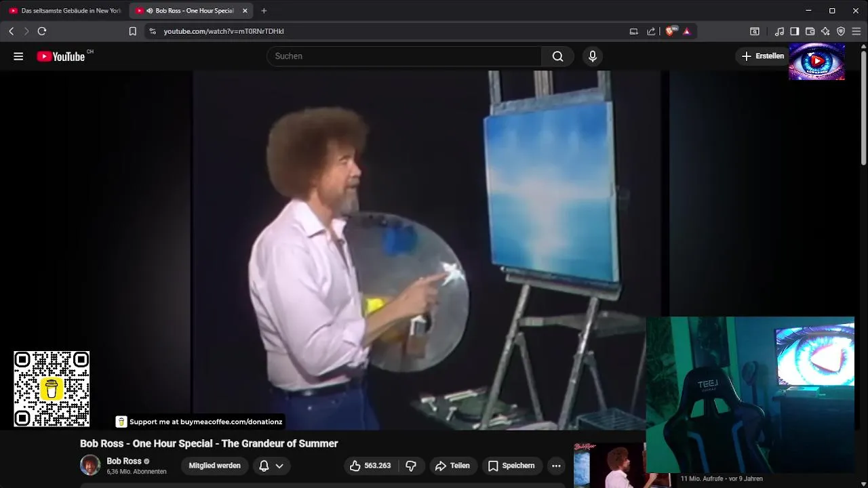Click the 6,36 Mio. Abonnenten text
Screen dimensions: 868x488
pos(136,472)
